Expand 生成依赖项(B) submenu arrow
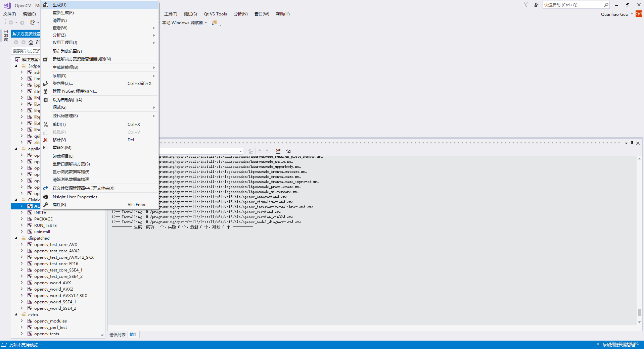Screen dimensions: 644x349 coord(154,67)
